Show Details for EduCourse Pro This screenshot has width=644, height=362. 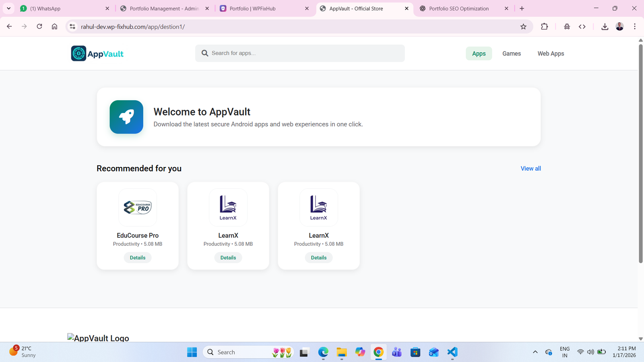138,257
